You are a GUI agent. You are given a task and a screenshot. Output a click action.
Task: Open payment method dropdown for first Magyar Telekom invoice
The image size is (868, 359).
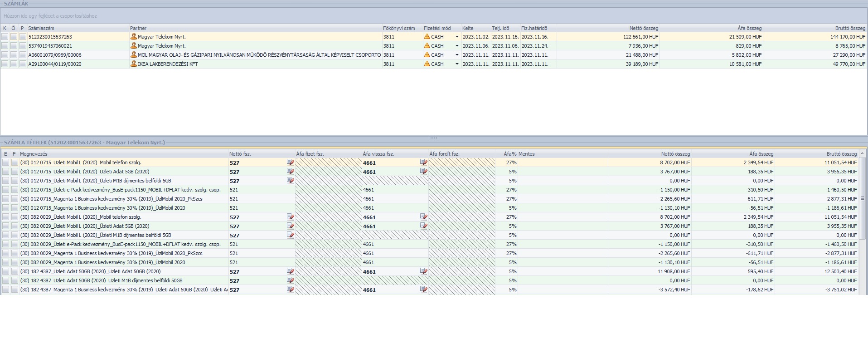coord(456,37)
